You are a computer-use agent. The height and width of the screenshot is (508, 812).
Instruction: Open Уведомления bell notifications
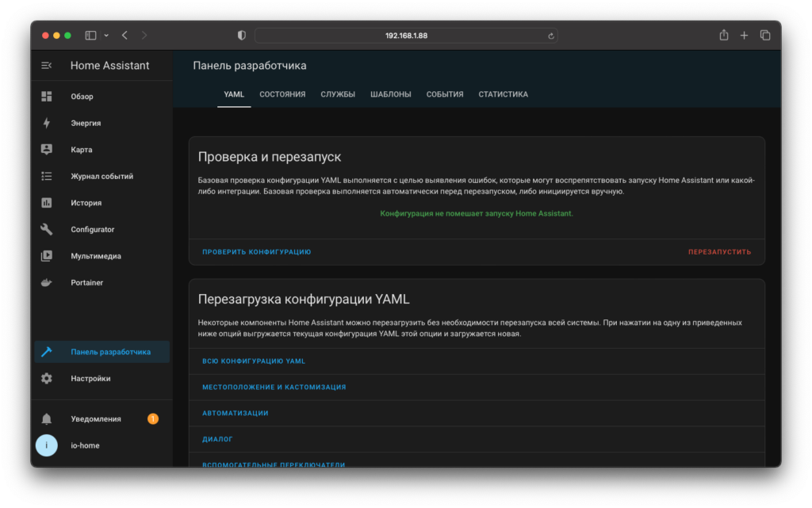coord(46,419)
